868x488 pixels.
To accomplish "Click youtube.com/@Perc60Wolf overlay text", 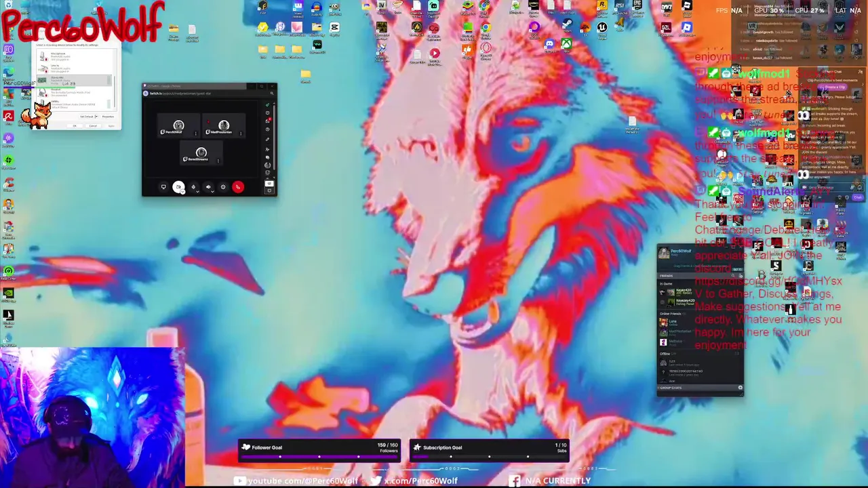I will (x=303, y=481).
